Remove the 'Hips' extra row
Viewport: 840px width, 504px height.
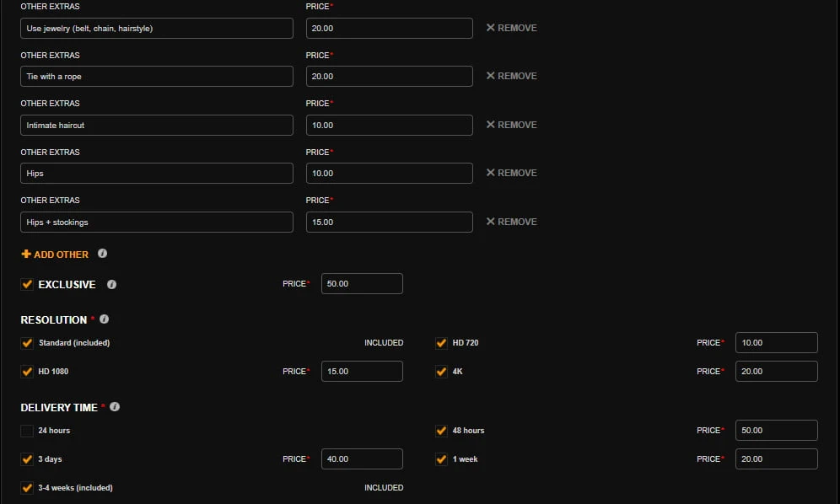point(511,173)
